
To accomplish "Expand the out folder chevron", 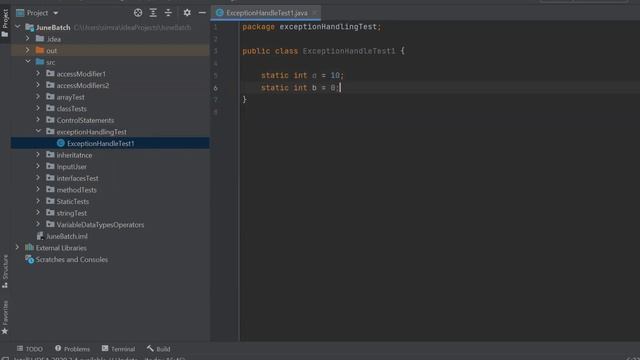I will tap(28, 50).
